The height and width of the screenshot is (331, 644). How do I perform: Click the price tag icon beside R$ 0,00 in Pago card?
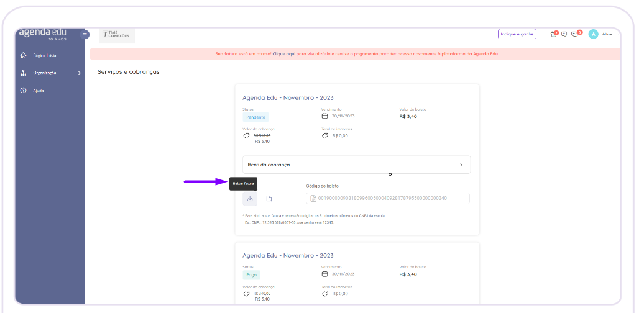[325, 294]
